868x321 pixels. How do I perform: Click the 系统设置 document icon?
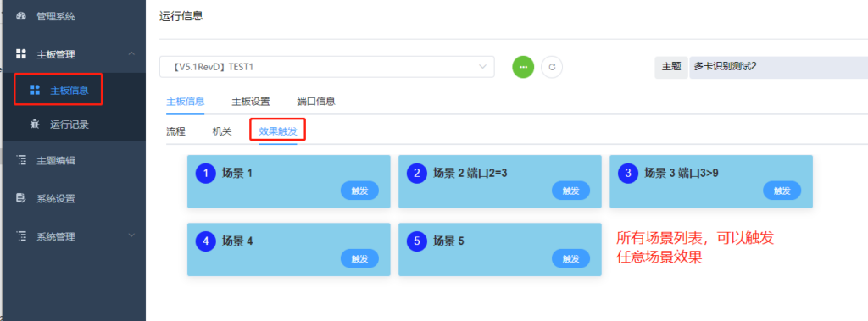tap(21, 198)
